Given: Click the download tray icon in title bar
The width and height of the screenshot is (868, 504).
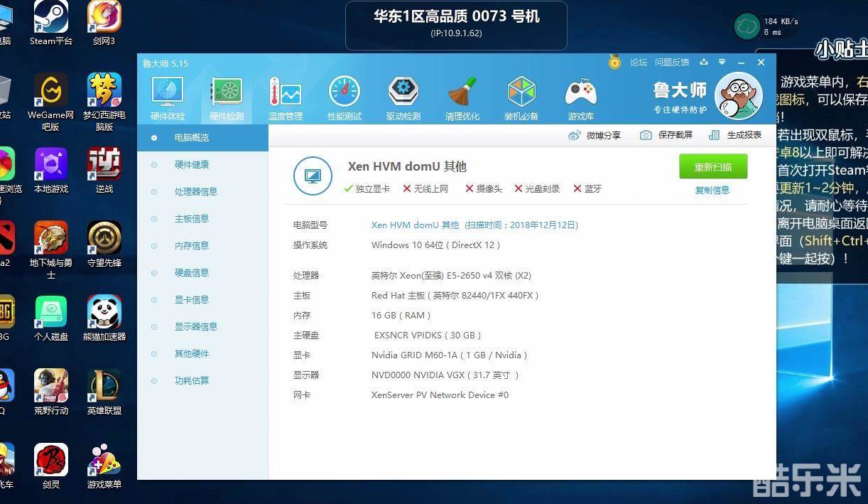Looking at the screenshot, I should click(x=703, y=63).
